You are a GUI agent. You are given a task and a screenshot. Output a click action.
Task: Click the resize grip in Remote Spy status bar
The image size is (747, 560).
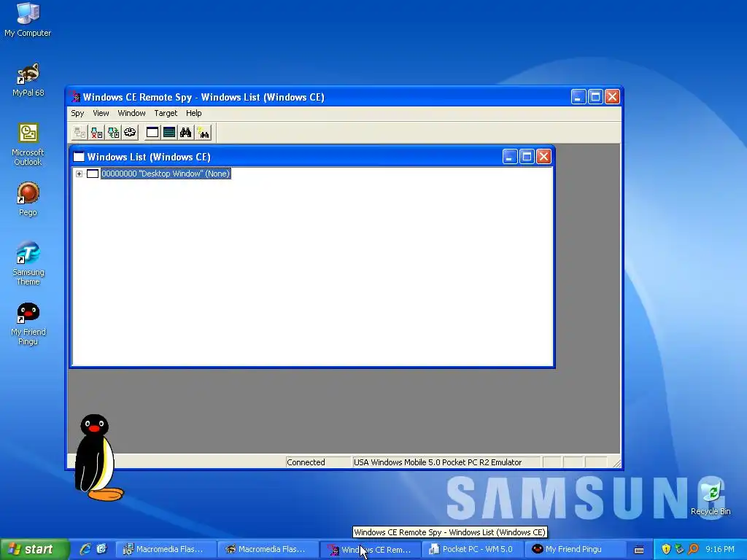(x=616, y=463)
